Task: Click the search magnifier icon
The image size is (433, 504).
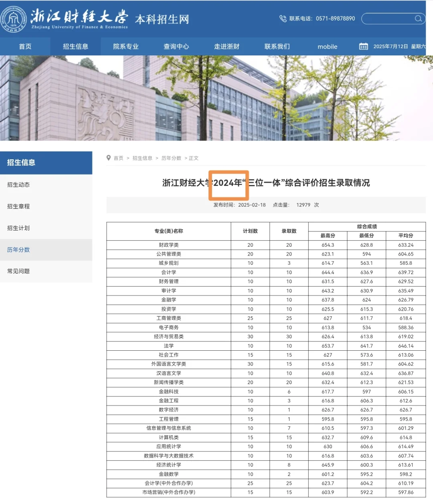Action: pyautogui.click(x=418, y=18)
